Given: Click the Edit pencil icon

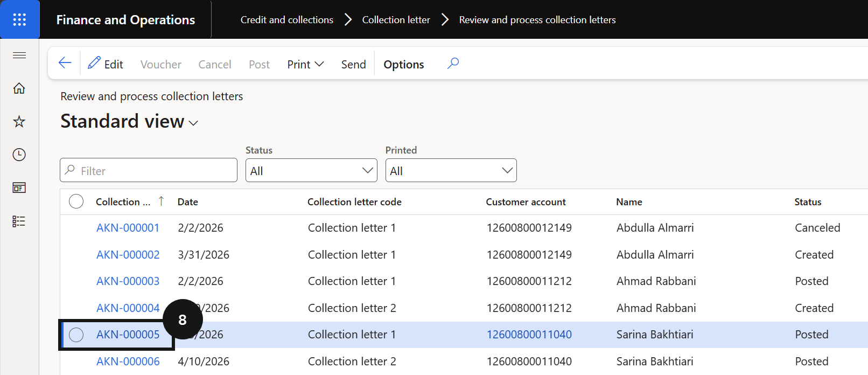Looking at the screenshot, I should coord(94,63).
